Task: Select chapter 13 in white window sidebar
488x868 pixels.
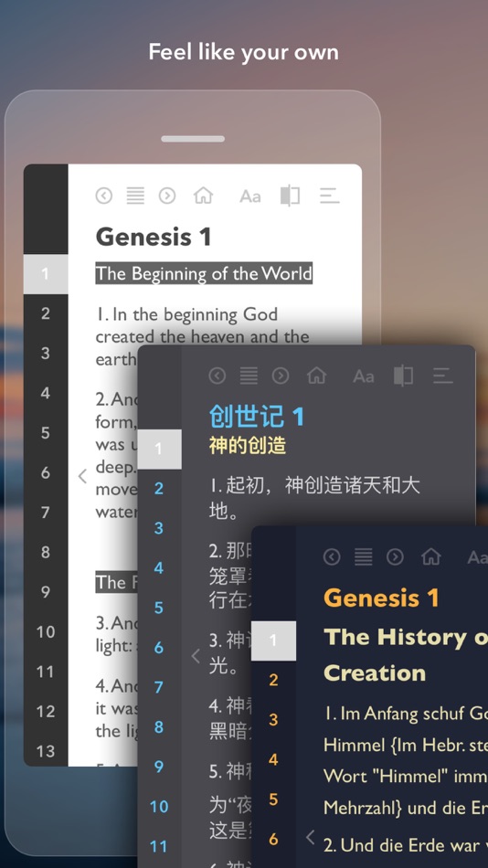Action: pos(46,752)
